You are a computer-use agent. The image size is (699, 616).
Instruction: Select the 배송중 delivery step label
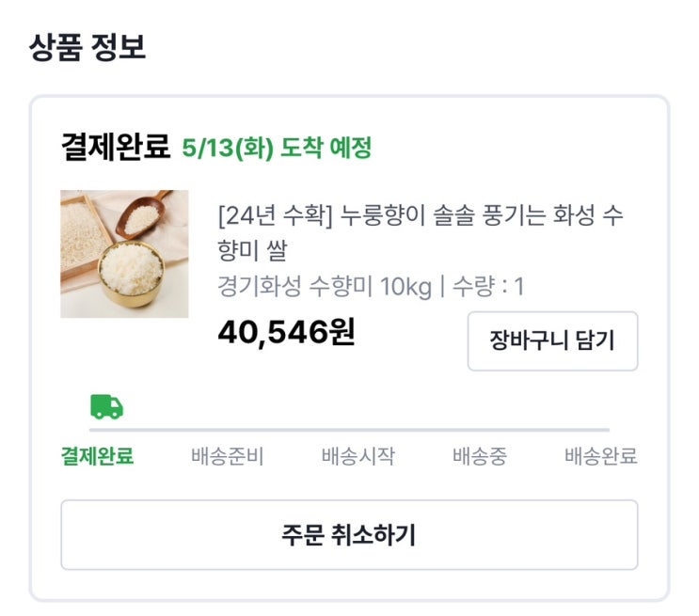[479, 457]
